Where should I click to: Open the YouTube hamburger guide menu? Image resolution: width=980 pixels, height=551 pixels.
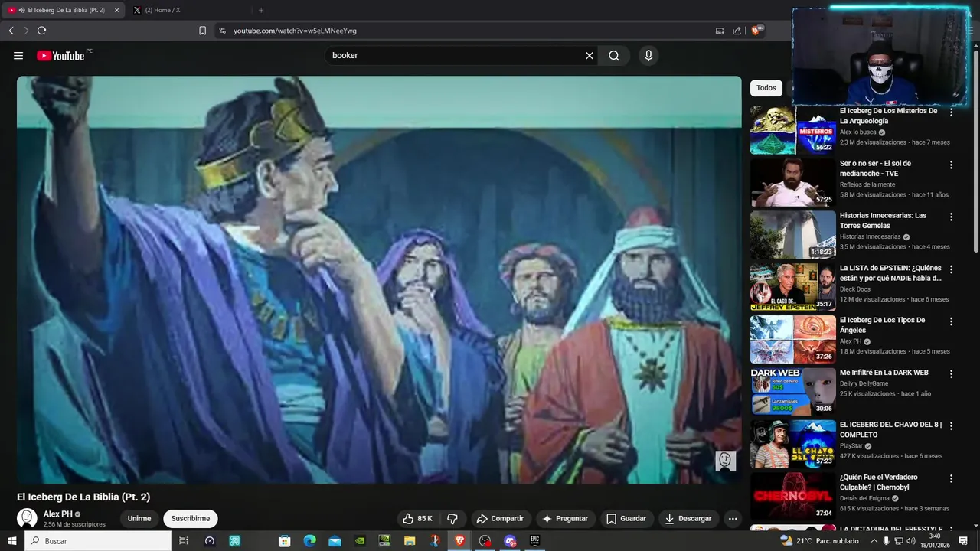(x=18, y=55)
